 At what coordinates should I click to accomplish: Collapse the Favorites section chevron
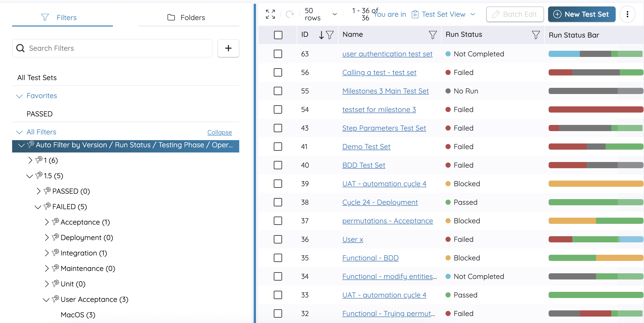click(19, 96)
